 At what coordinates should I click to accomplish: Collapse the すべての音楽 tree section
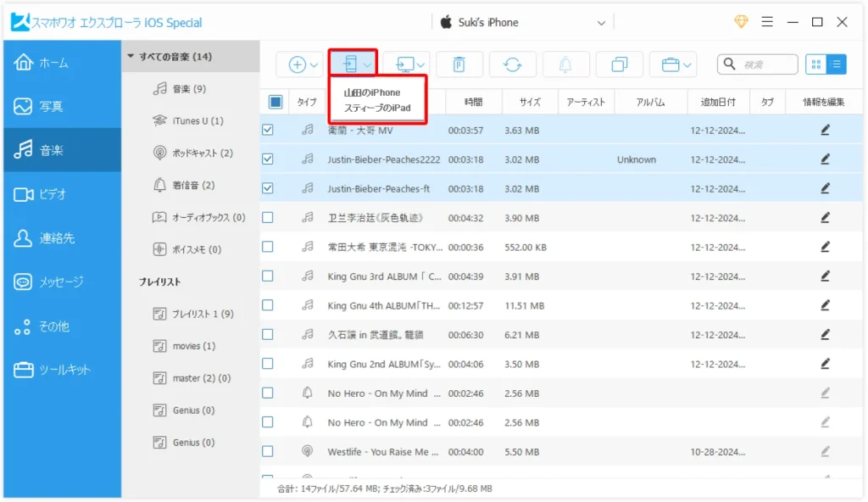tap(131, 57)
